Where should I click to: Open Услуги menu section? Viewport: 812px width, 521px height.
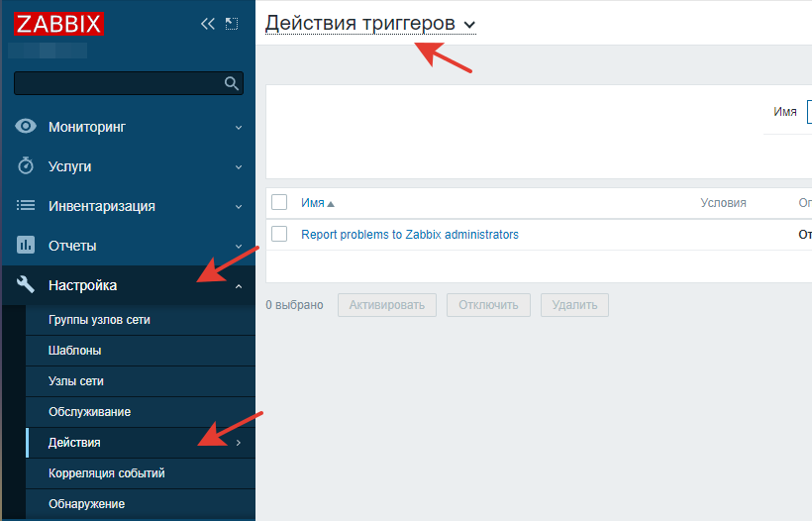[129, 166]
